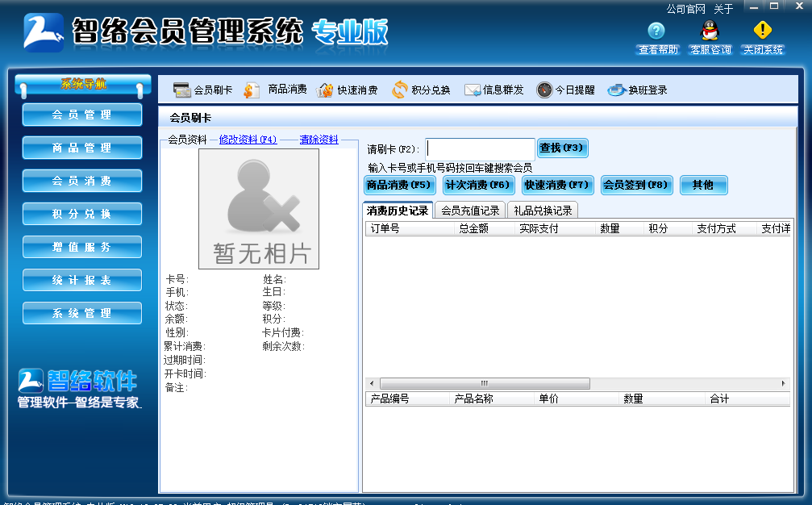Click the horizontal scrollbar under records

click(485, 383)
